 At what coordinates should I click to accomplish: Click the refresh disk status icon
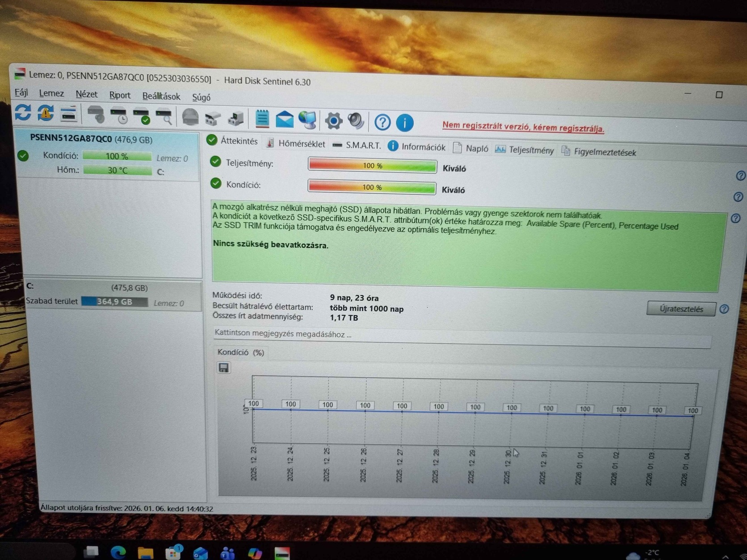[23, 112]
